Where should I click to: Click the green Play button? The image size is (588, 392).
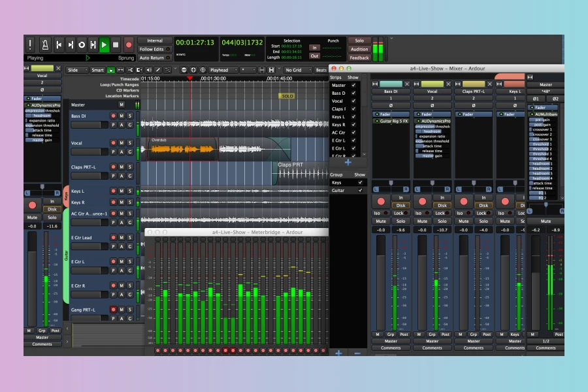tap(105, 44)
